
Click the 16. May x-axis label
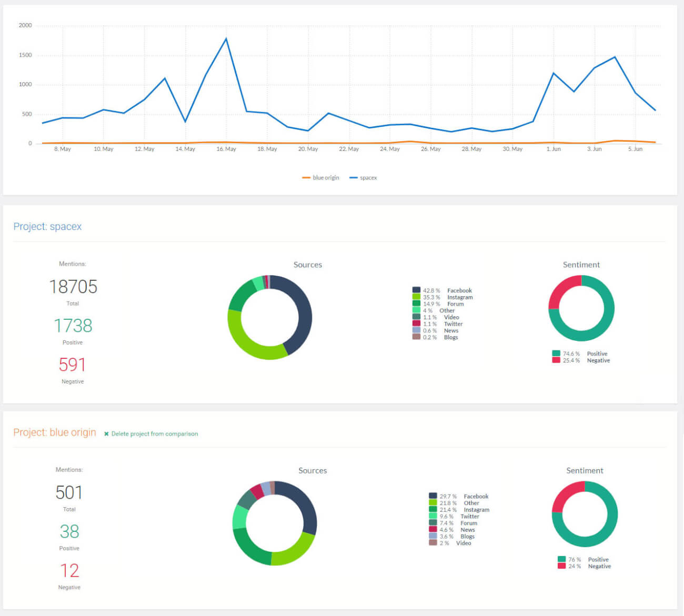tap(226, 149)
